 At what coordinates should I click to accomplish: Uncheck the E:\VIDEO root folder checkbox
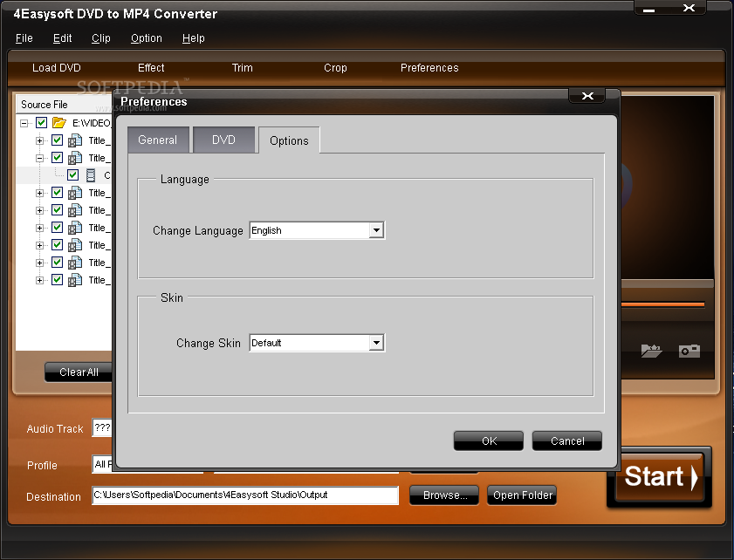(x=41, y=123)
